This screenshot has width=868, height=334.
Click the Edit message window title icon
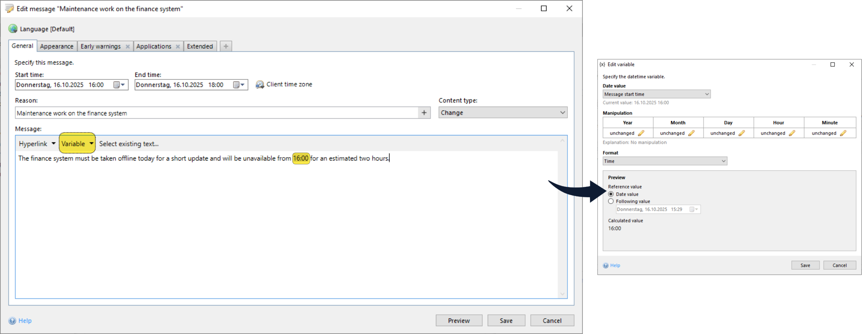[x=9, y=9]
